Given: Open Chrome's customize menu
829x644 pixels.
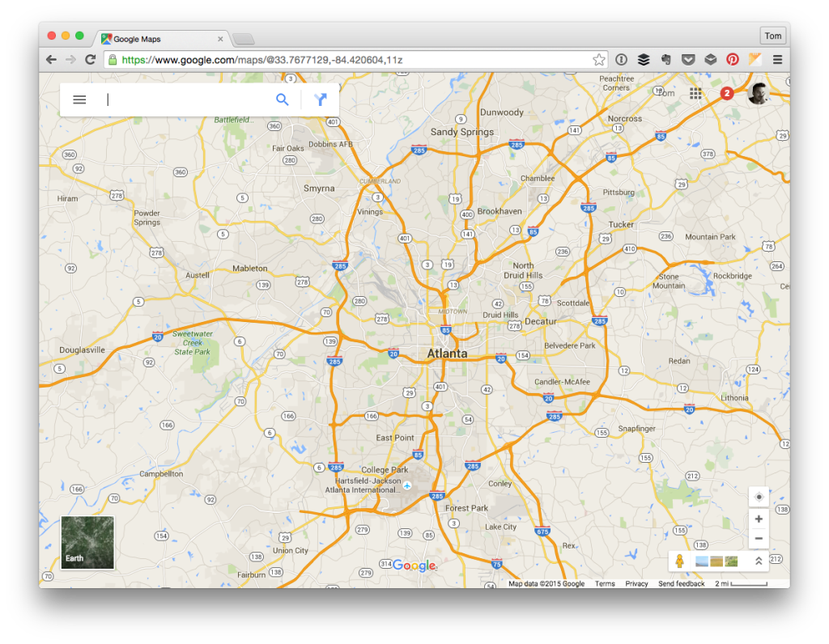Looking at the screenshot, I should coord(777,59).
